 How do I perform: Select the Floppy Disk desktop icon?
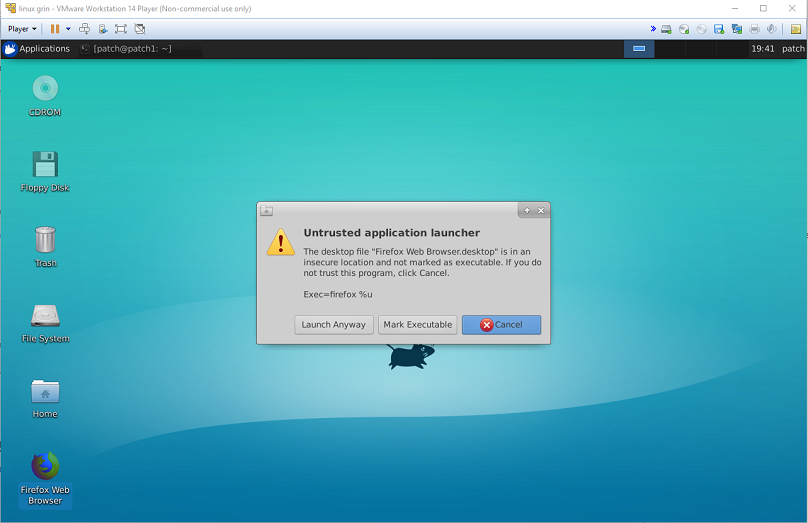(x=45, y=172)
